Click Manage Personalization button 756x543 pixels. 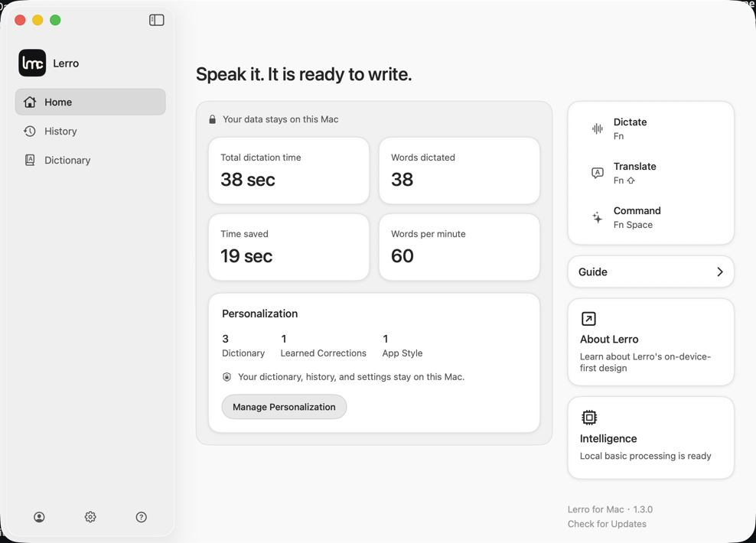click(x=284, y=407)
